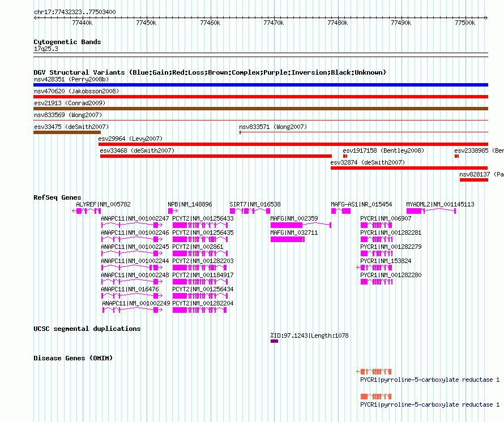The width and height of the screenshot is (504, 422).
Task: Click the UCSC segmental duplications track title
Action: pyautogui.click(x=87, y=329)
